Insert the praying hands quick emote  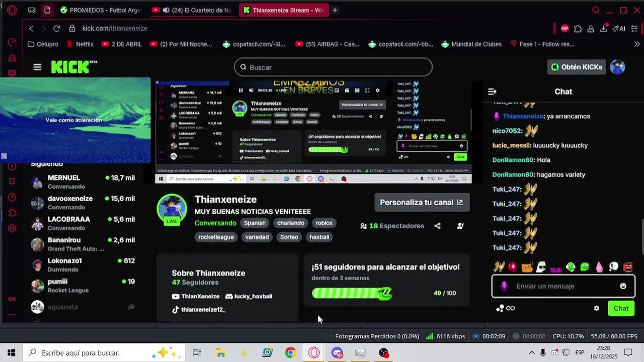point(499,267)
